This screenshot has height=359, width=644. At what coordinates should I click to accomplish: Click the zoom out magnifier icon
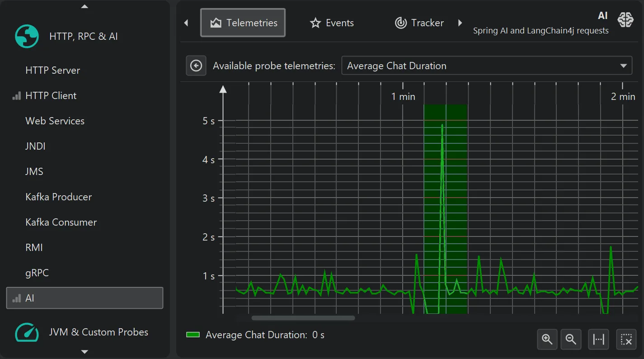coord(571,339)
